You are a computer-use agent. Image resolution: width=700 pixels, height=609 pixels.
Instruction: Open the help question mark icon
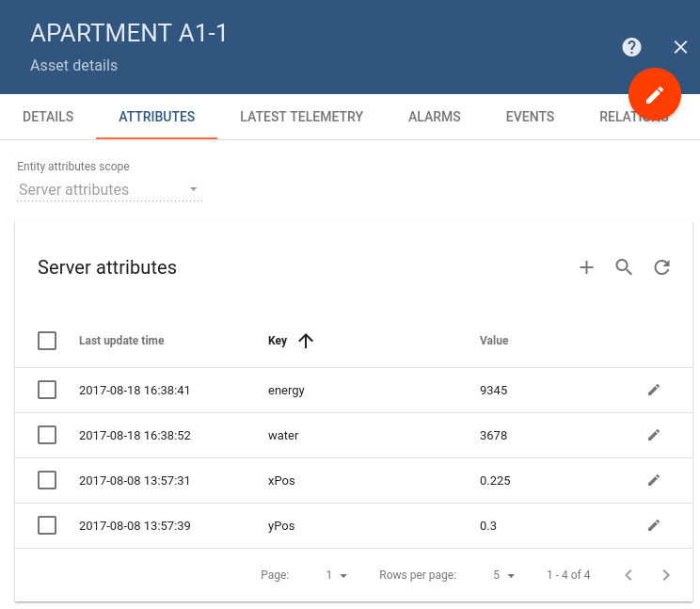click(631, 47)
